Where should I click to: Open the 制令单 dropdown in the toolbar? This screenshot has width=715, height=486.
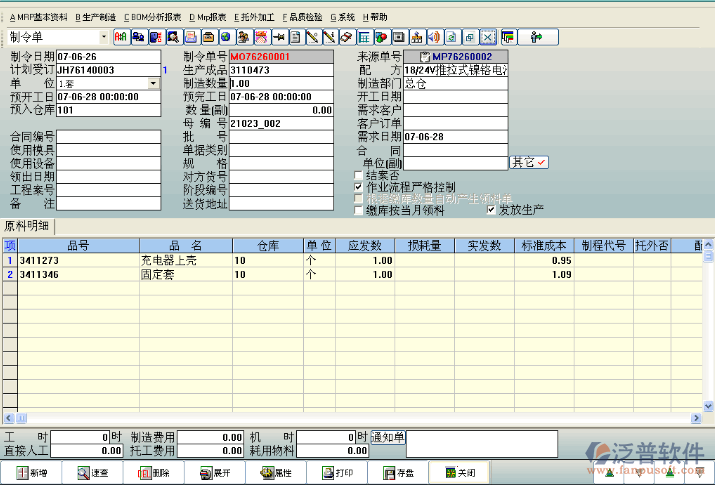[103, 37]
